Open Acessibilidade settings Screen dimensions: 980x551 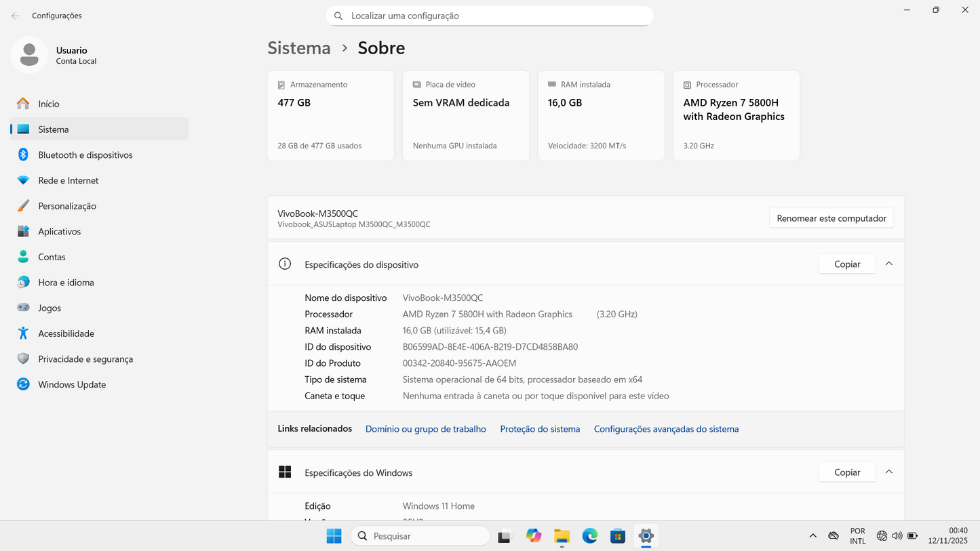click(66, 333)
